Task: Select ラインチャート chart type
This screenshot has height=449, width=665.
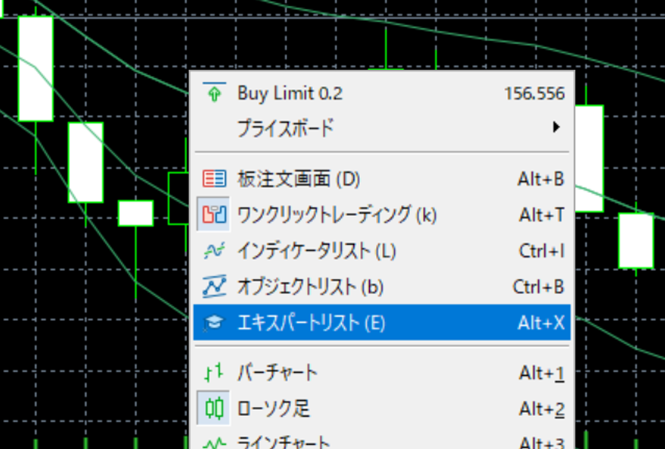Action: 283,441
